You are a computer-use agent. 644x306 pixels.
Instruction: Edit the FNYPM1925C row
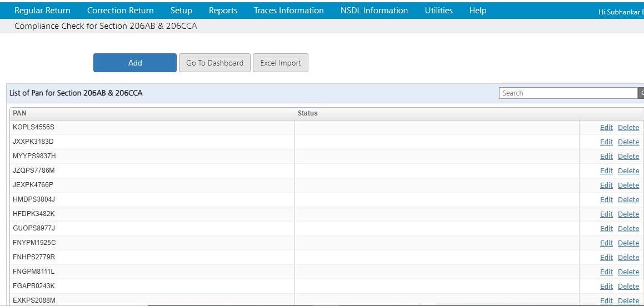coord(606,243)
